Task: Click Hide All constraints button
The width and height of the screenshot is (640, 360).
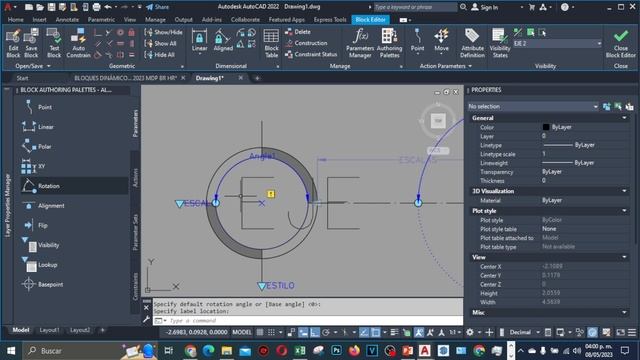Action: 160,55
